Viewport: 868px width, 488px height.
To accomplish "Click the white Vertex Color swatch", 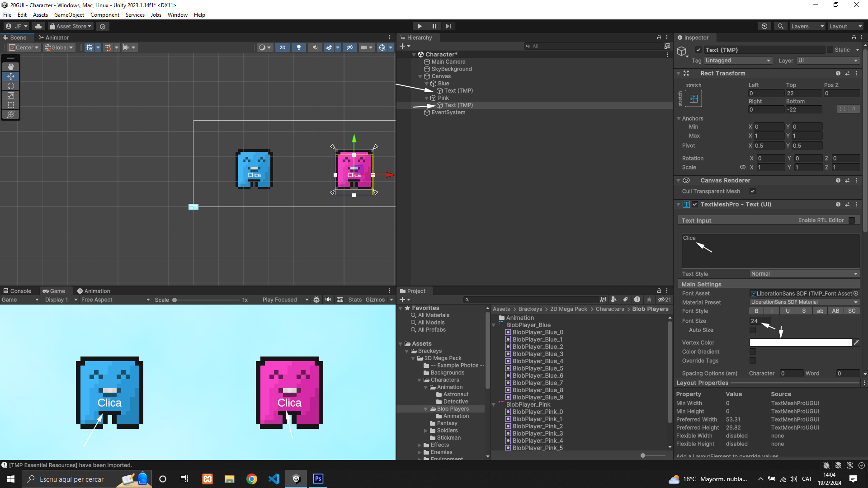I will [x=800, y=343].
